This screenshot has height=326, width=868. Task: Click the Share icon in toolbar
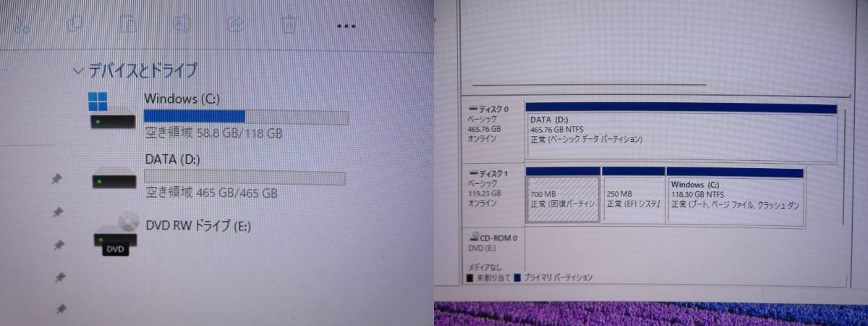235,24
